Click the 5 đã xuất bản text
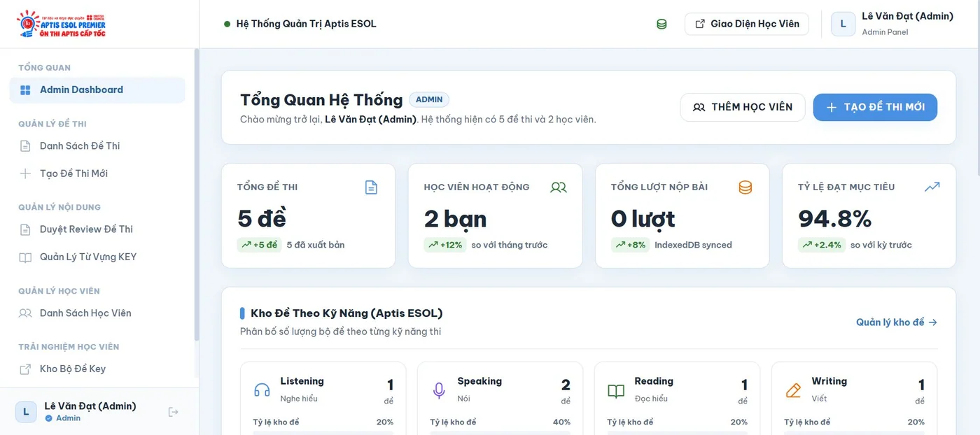Screen dimensions: 980x435 pyautogui.click(x=316, y=245)
